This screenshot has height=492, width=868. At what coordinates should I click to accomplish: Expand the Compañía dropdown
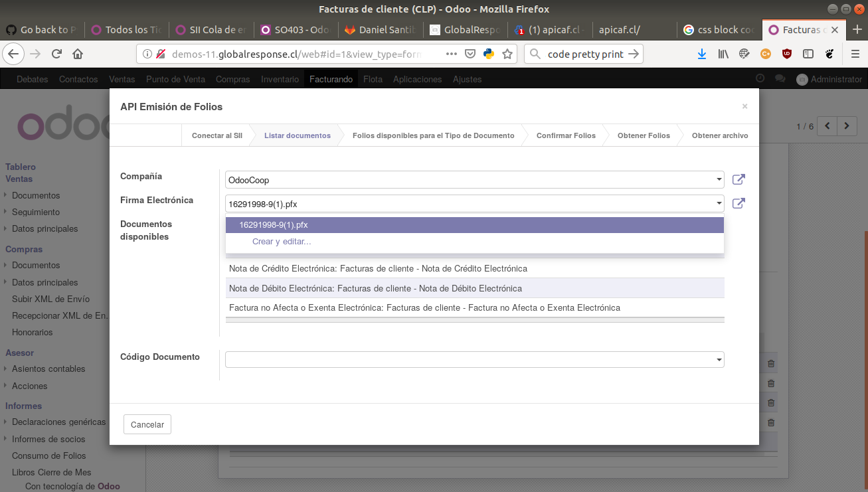tap(719, 180)
